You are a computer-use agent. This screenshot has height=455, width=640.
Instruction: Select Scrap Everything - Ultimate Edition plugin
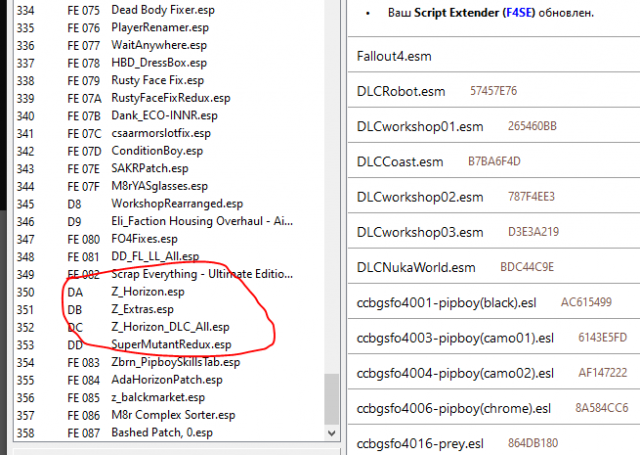tap(202, 274)
